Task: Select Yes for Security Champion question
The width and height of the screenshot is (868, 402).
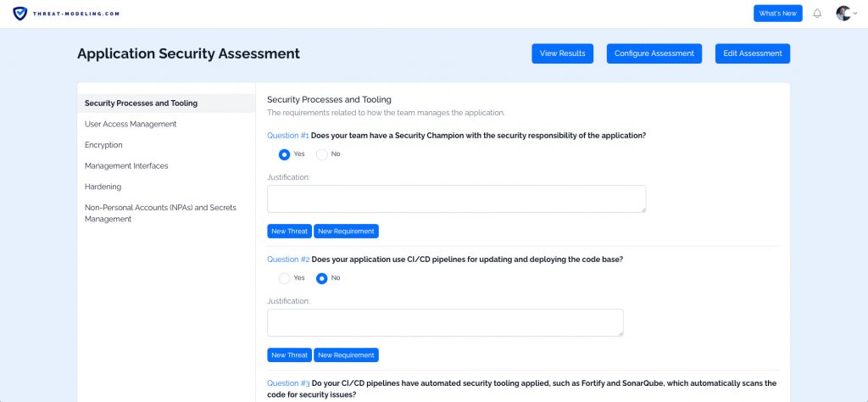Action: click(285, 154)
